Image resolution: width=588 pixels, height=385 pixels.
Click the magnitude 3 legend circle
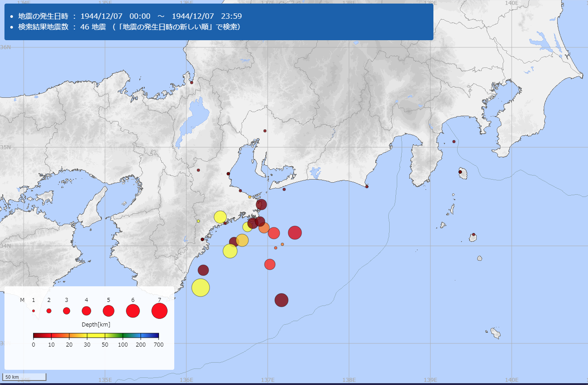(67, 311)
